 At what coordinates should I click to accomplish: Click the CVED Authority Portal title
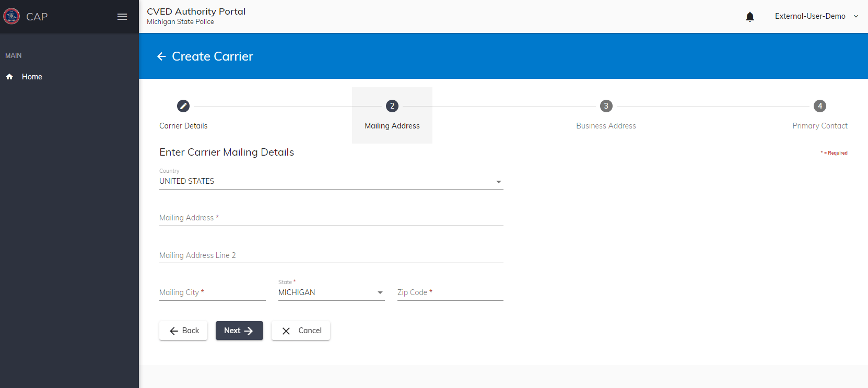196,11
